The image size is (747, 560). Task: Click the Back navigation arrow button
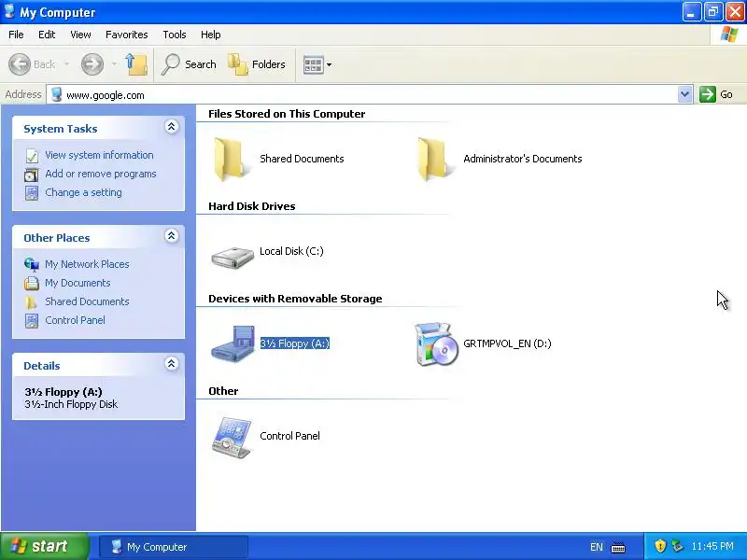(x=20, y=63)
